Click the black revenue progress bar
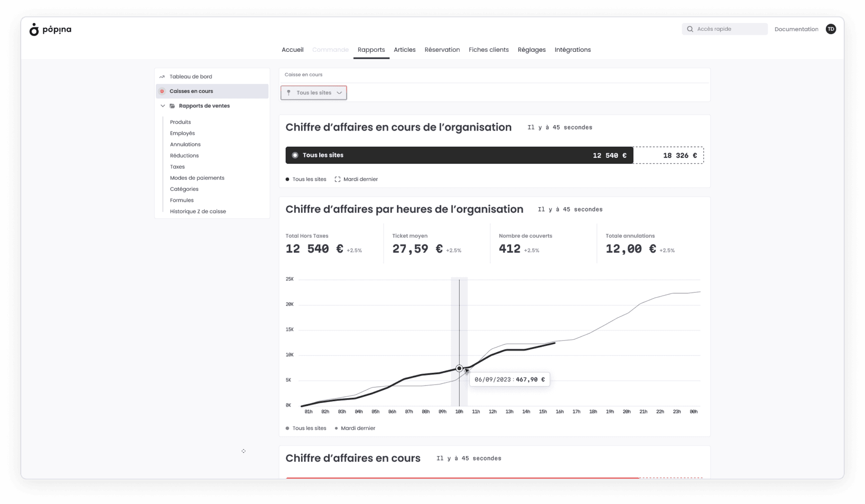Image resolution: width=865 pixels, height=504 pixels. point(459,155)
